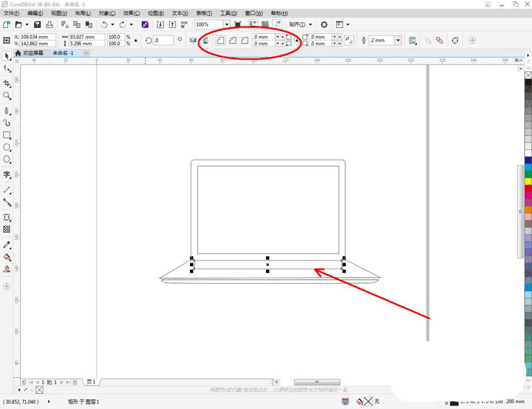Select the Text tool
The height and width of the screenshot is (409, 532).
[x=7, y=175]
